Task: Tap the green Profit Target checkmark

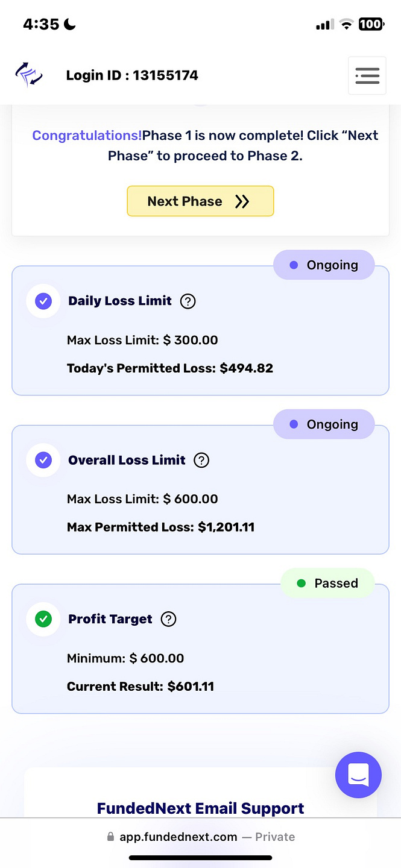Action: tap(43, 619)
